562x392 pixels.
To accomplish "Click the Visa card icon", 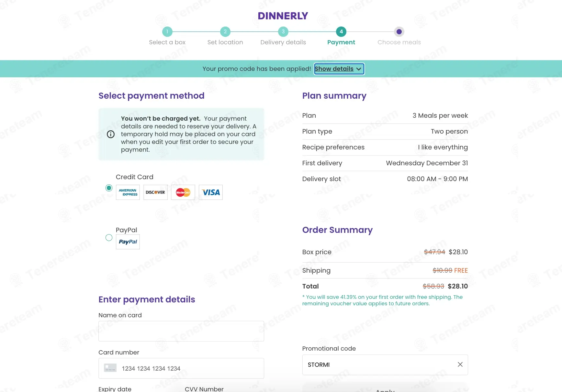I will coord(211,192).
